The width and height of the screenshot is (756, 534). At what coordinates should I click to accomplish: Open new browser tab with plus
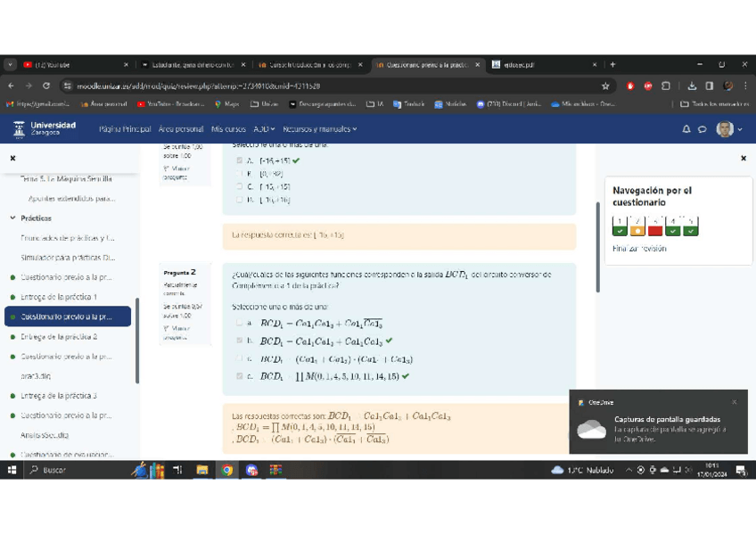click(612, 64)
